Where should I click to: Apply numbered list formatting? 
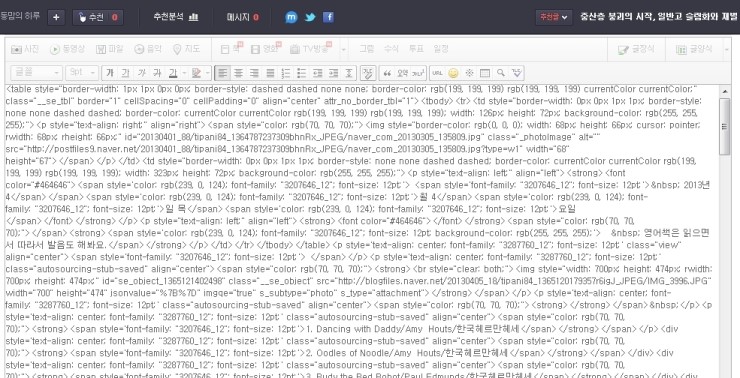(x=286, y=73)
